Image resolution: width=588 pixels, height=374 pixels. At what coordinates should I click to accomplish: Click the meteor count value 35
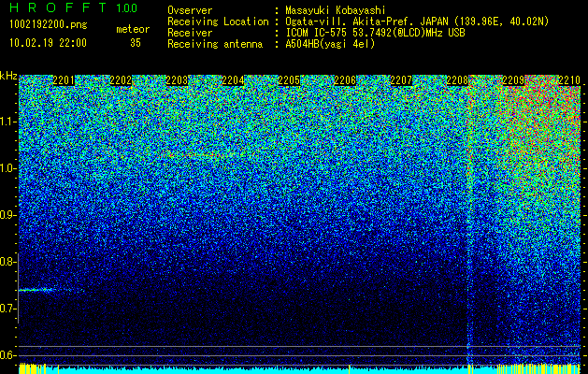click(136, 43)
